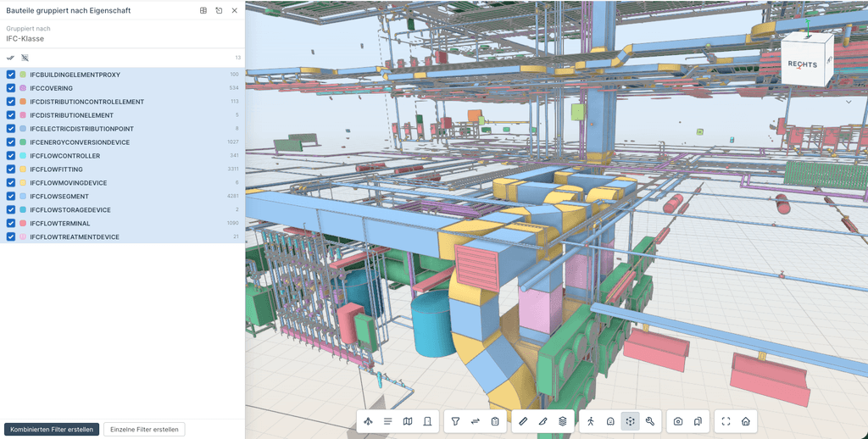Click the swap arrows compare icon

475,421
